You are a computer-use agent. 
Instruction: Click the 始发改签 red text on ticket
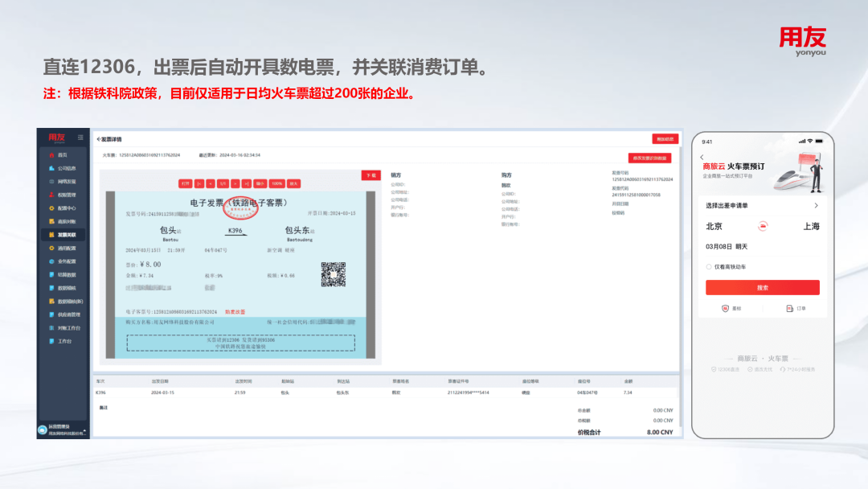[235, 312]
